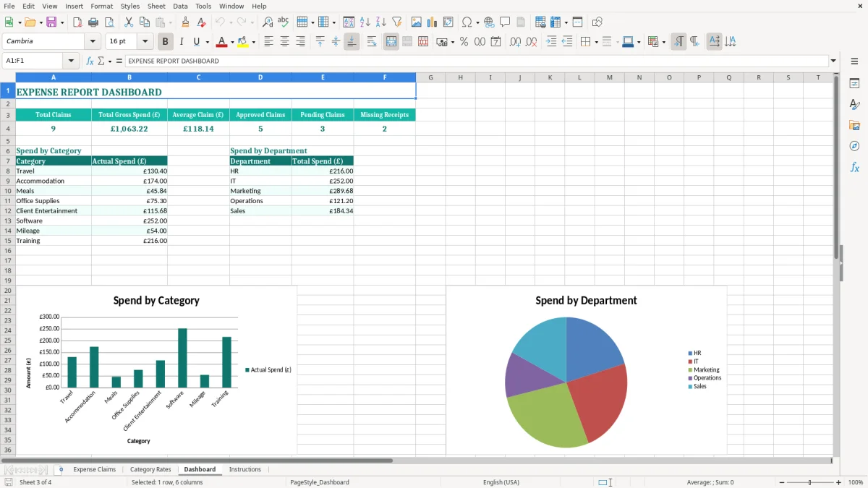Switch to Instructions sheet tab
The width and height of the screenshot is (868, 488).
[x=245, y=469]
